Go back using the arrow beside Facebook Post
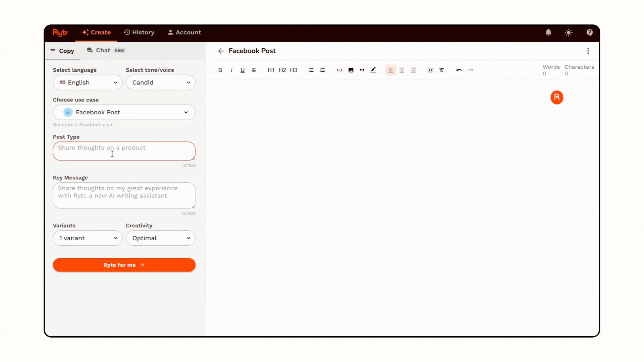644x362 pixels. pyautogui.click(x=221, y=51)
